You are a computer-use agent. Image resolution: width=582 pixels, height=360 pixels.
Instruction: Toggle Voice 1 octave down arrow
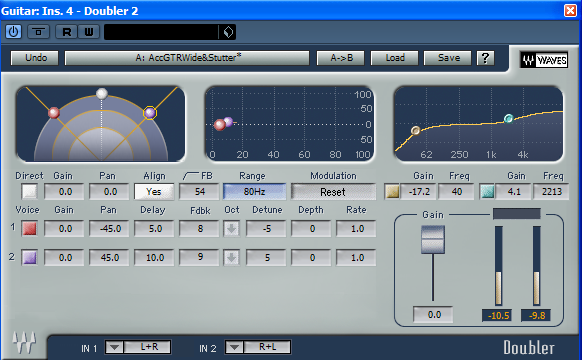coord(231,229)
